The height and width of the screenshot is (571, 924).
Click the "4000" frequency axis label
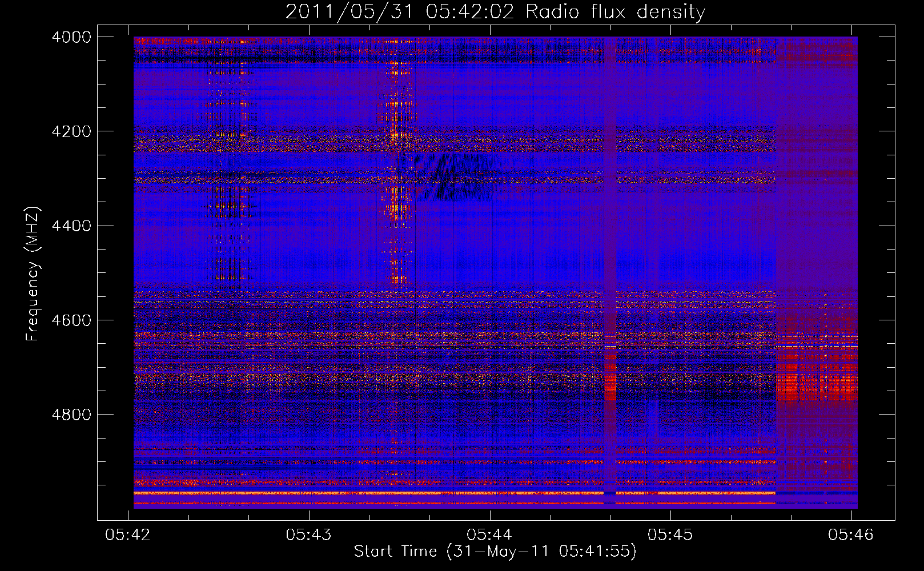coord(71,37)
